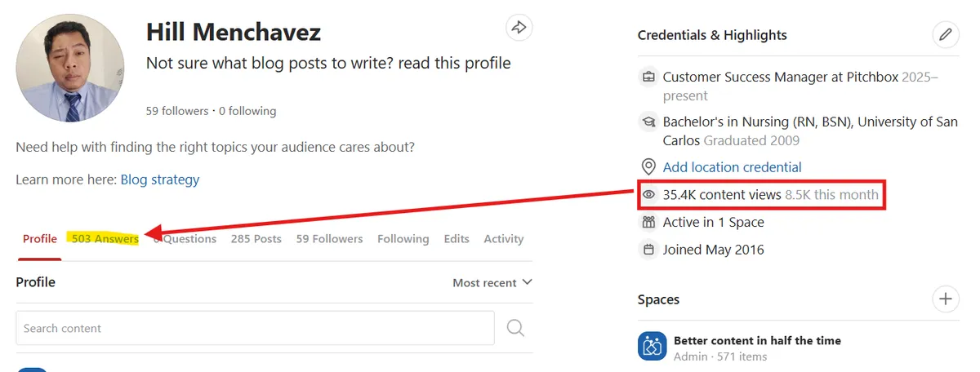Click the location pin icon
The image size is (980, 372).
649,167
